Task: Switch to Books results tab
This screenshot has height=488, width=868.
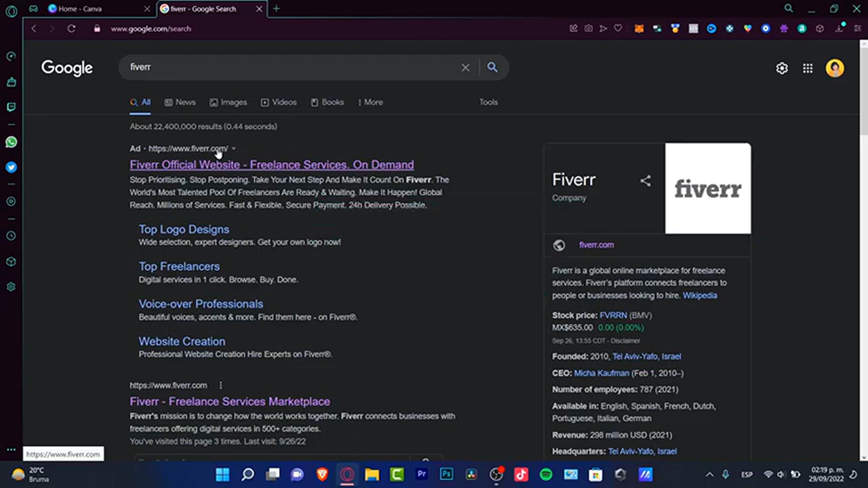Action: [327, 103]
